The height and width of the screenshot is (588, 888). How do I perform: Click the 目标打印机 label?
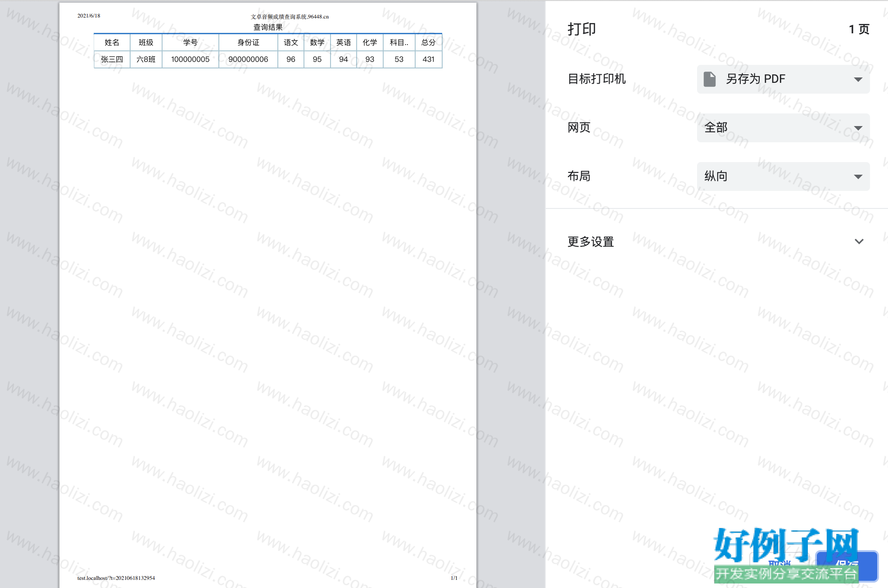tap(596, 79)
